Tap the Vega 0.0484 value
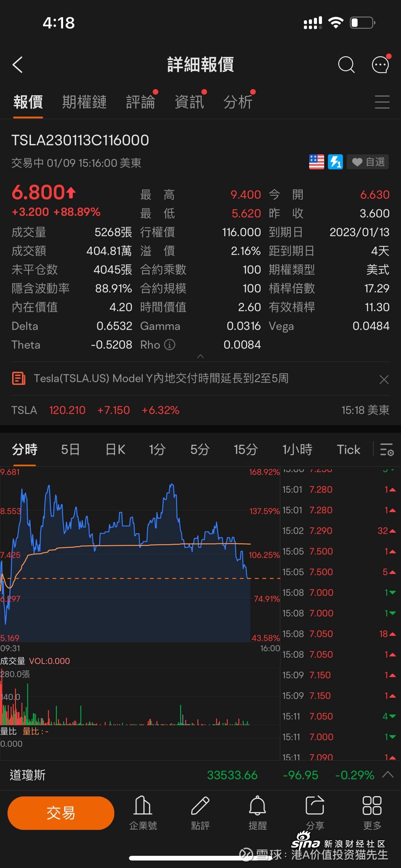 pyautogui.click(x=371, y=326)
